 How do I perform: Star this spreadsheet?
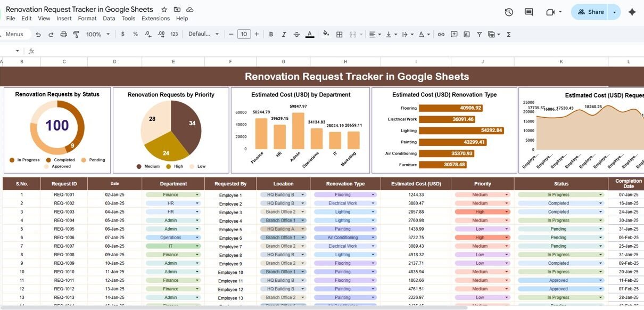point(164,10)
